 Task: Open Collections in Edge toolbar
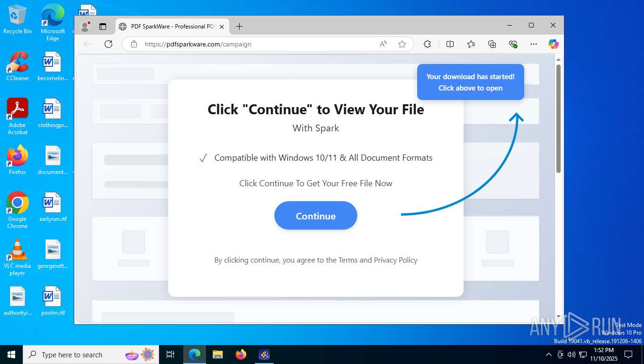[x=492, y=44]
